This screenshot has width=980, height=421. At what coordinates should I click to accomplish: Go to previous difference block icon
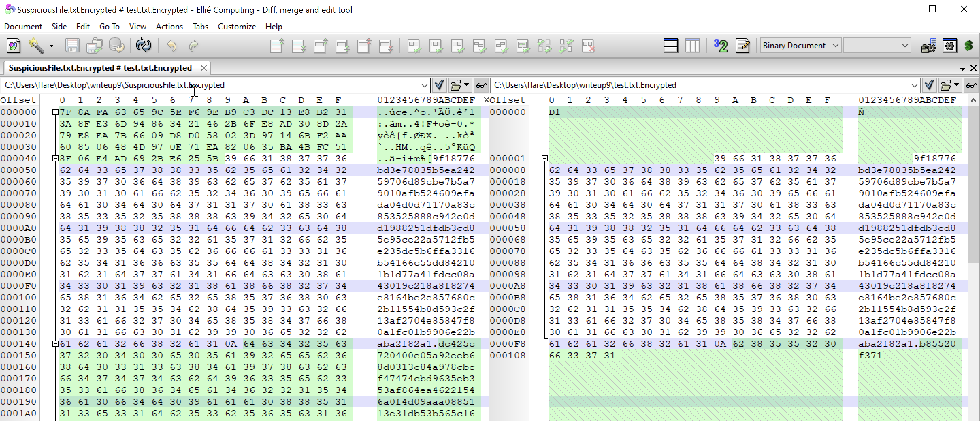[x=321, y=46]
